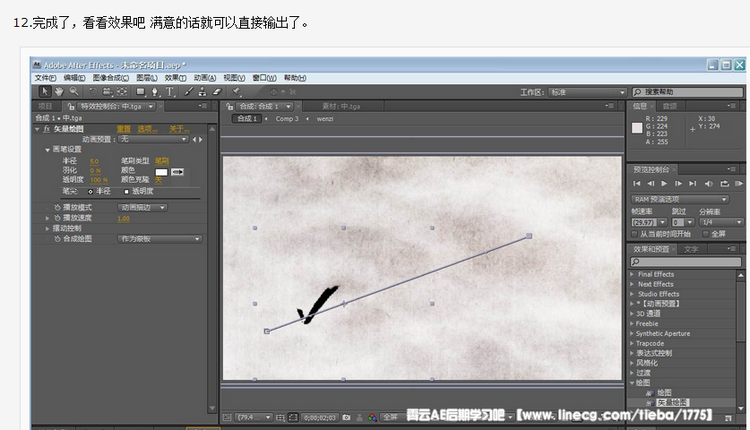
Task: Select the Zoom magnifier tool
Action: tap(74, 91)
